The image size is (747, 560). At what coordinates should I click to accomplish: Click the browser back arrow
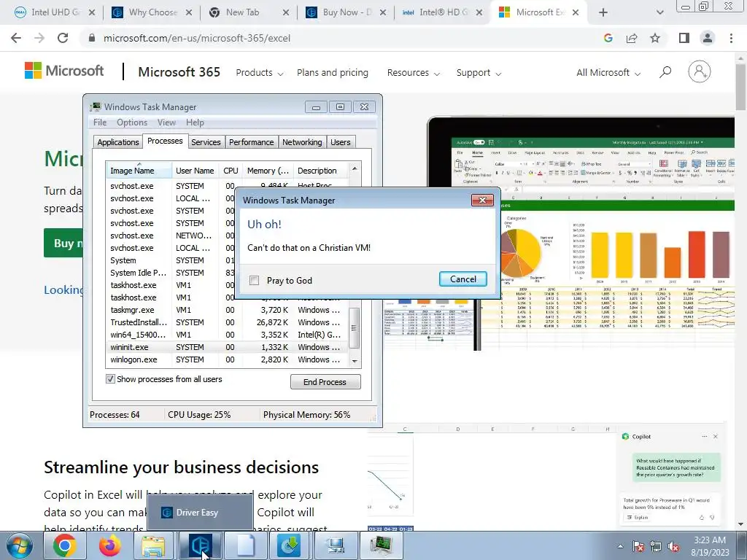(x=16, y=38)
